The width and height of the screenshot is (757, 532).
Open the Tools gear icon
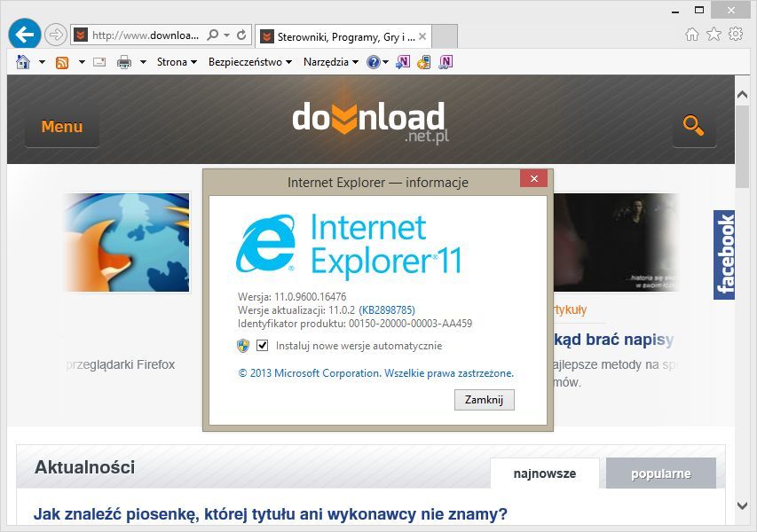click(736, 34)
